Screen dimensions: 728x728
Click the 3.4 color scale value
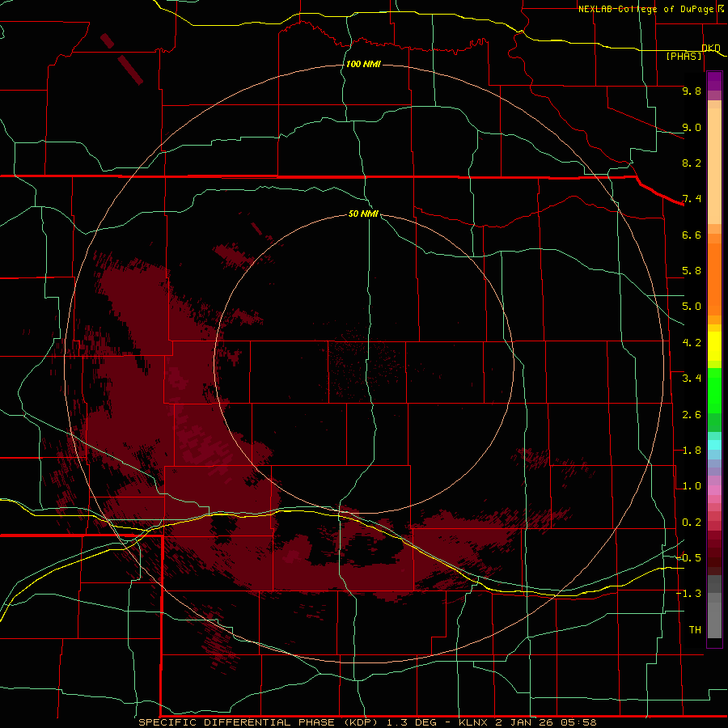(x=692, y=379)
